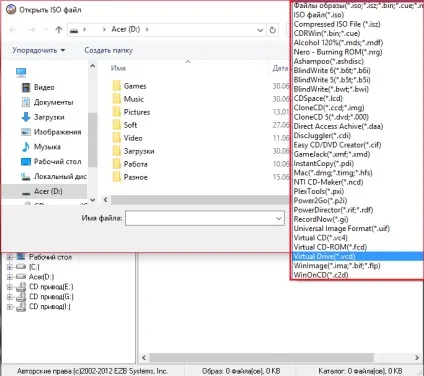Click navigation pane scroll up arrow

click(x=93, y=66)
